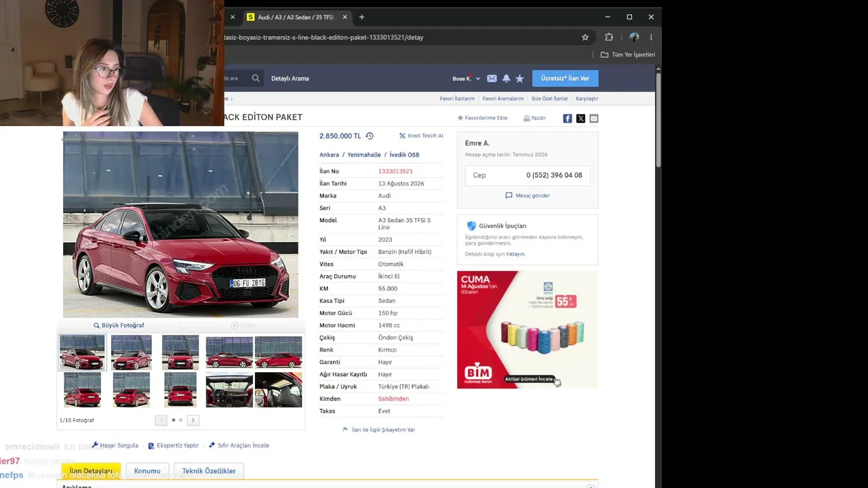The image size is (868, 488).
Task: Click Hasar Sorgula damage query
Action: click(x=115, y=445)
